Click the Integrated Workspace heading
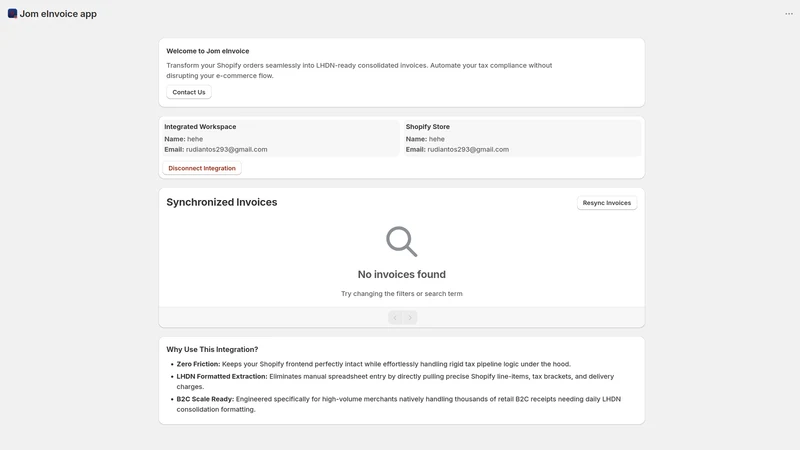 (x=200, y=127)
